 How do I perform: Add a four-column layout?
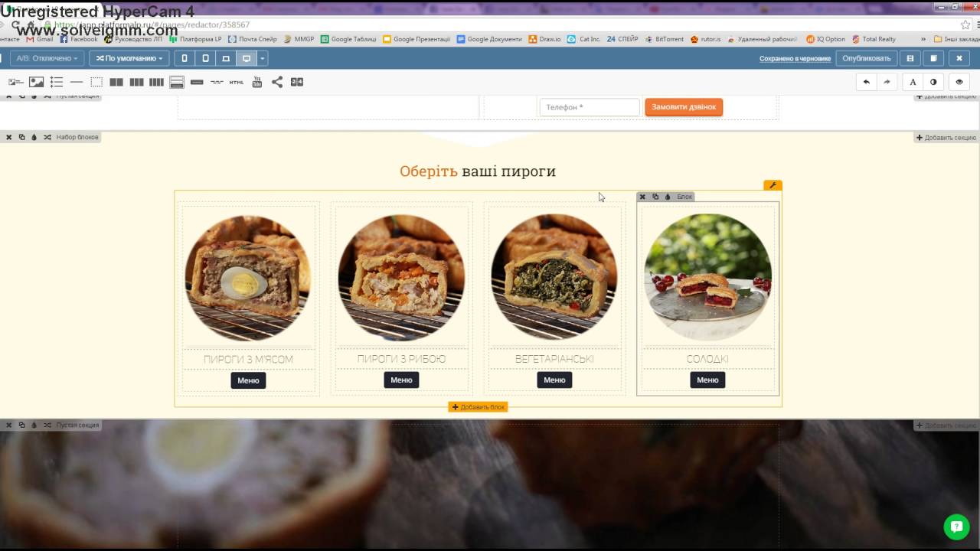[x=156, y=82]
